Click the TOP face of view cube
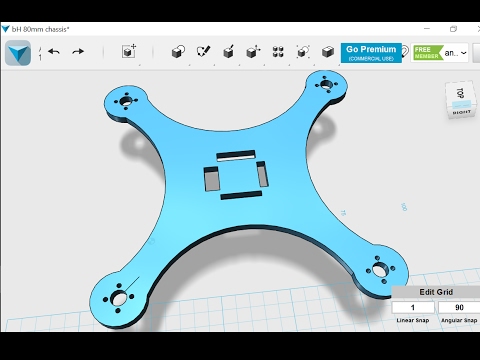The width and height of the screenshot is (480, 360). [x=461, y=92]
